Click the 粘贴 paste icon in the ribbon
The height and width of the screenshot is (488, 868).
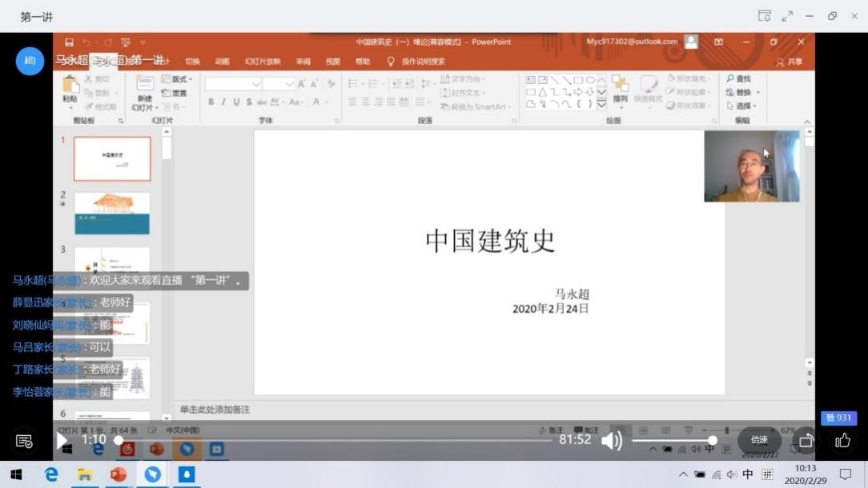coord(70,86)
